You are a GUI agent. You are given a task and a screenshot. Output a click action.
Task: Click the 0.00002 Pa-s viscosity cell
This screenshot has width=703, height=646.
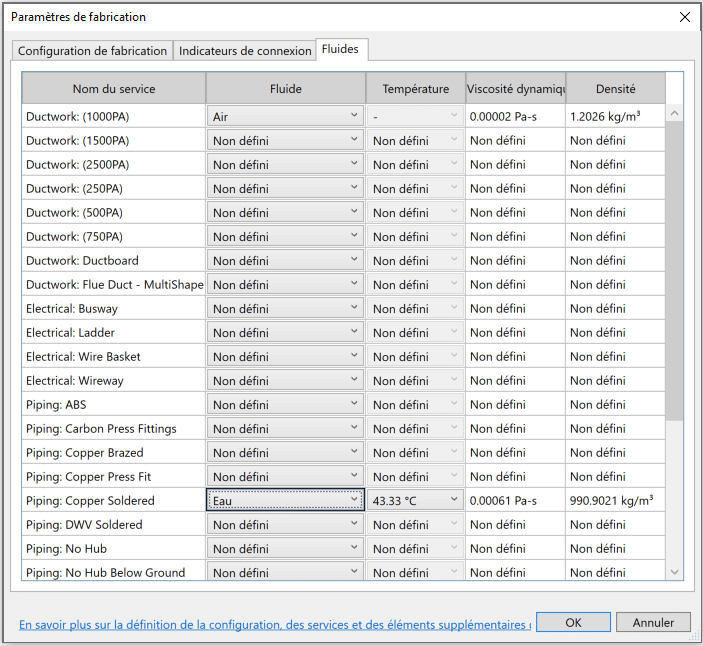coord(516,117)
